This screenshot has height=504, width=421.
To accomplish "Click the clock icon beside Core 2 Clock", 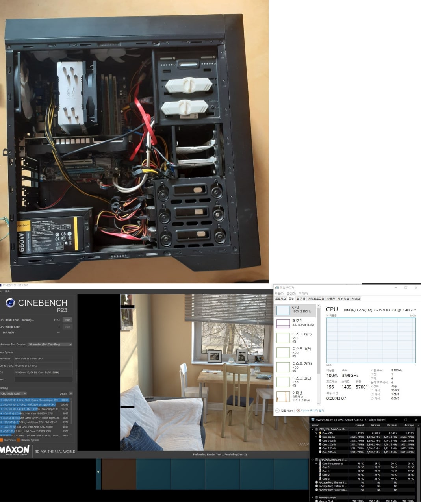I will point(320,448).
